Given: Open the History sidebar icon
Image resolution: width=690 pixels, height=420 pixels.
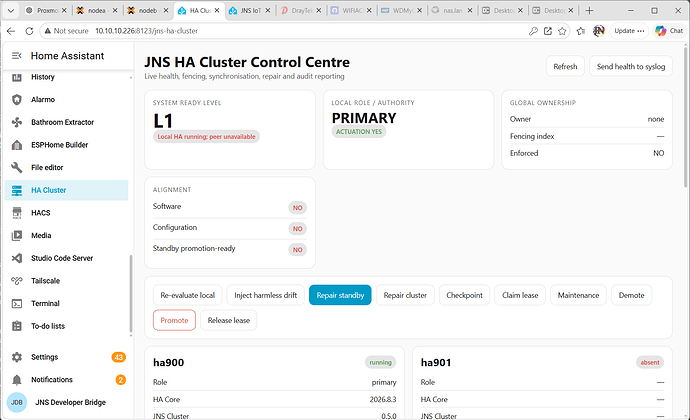Looking at the screenshot, I should [17, 77].
